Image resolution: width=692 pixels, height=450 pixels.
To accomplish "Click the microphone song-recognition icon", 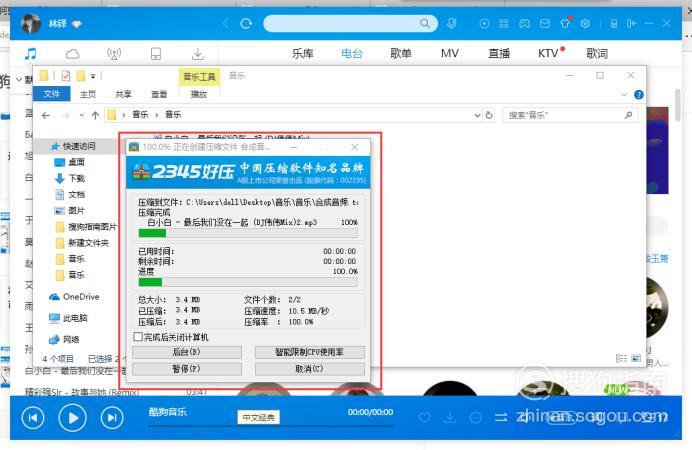I will tap(451, 23).
